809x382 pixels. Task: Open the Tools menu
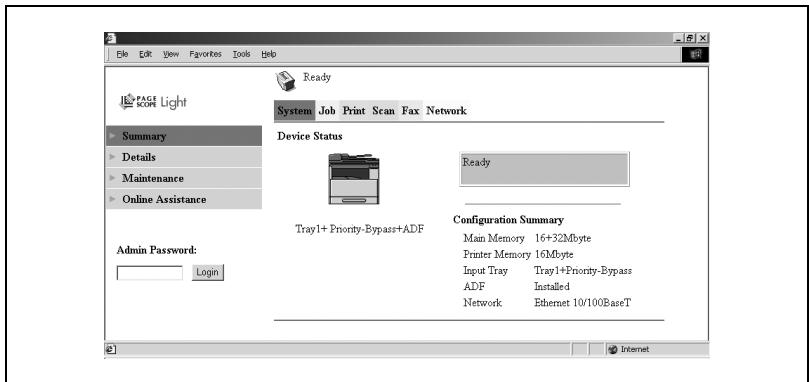click(x=241, y=54)
